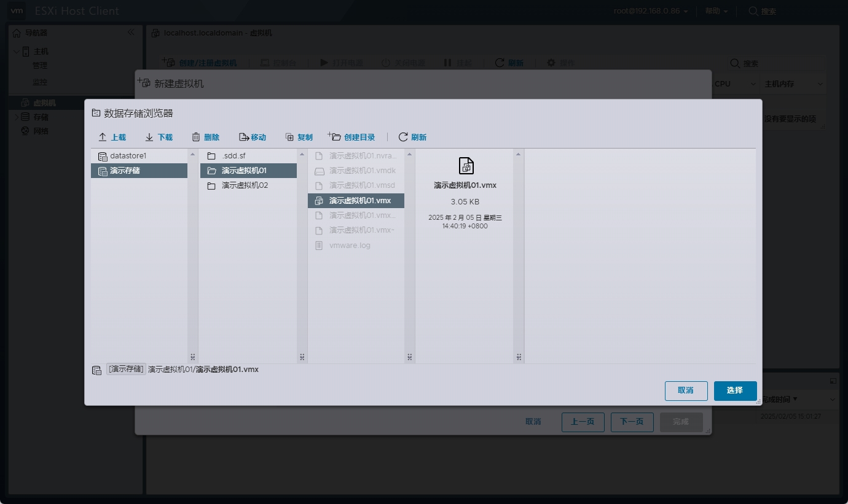Click the Download (下载) toolbar icon
This screenshot has width=848, height=504.
149,138
